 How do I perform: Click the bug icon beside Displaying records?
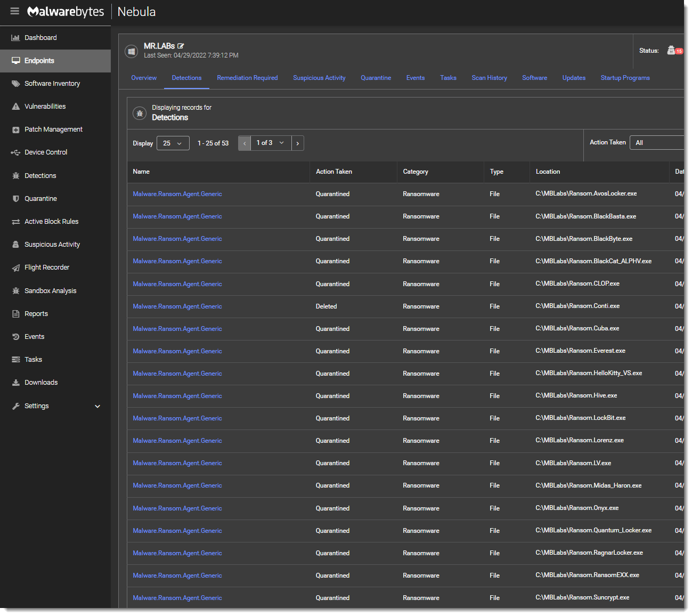coord(140,113)
